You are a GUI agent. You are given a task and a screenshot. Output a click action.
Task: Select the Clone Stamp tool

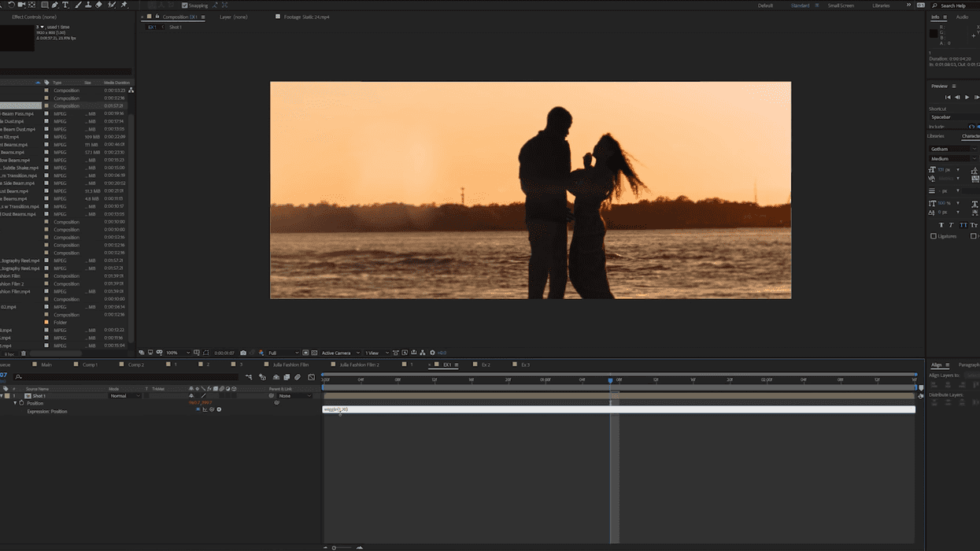[88, 5]
